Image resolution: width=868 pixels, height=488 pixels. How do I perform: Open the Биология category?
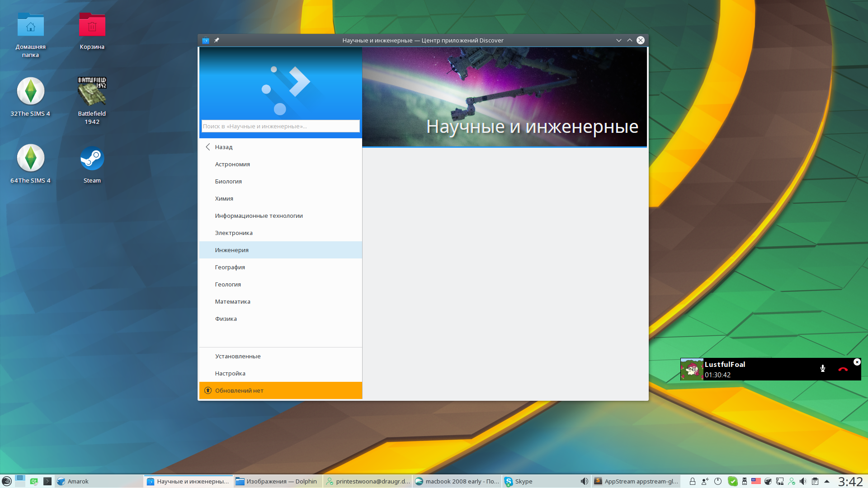(x=280, y=181)
